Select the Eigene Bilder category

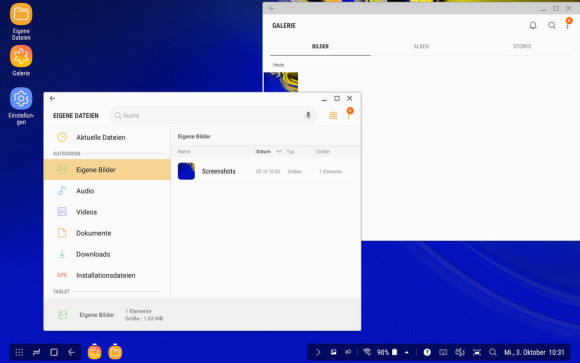point(107,169)
